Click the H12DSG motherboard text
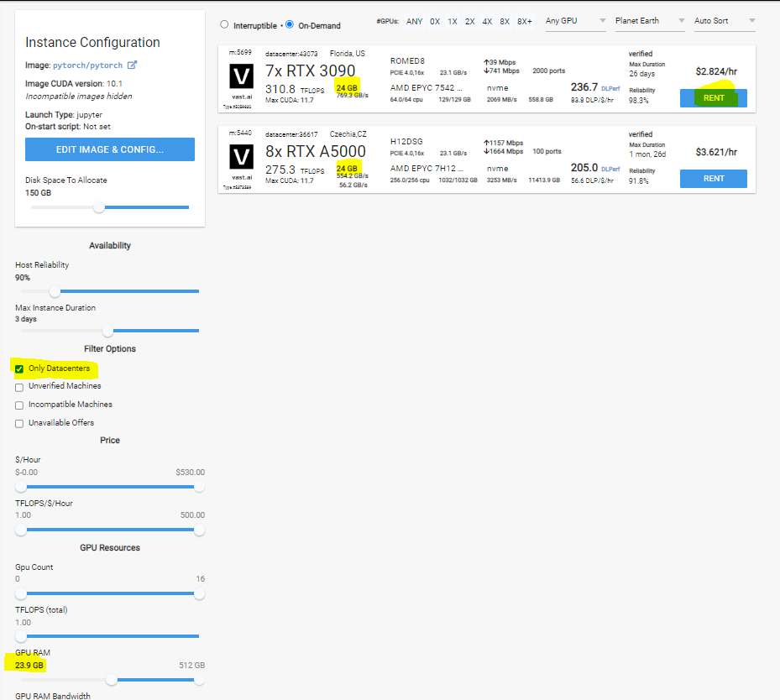This screenshot has width=780, height=700. pos(406,142)
